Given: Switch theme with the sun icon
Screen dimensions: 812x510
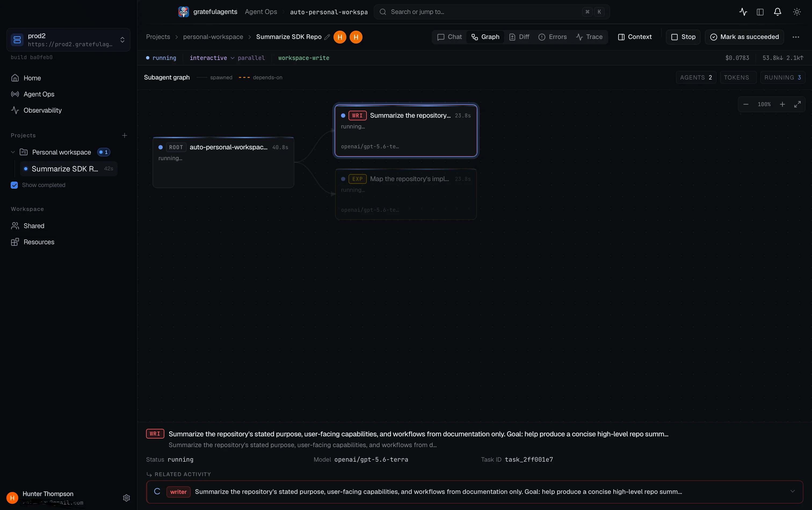Looking at the screenshot, I should coord(796,12).
